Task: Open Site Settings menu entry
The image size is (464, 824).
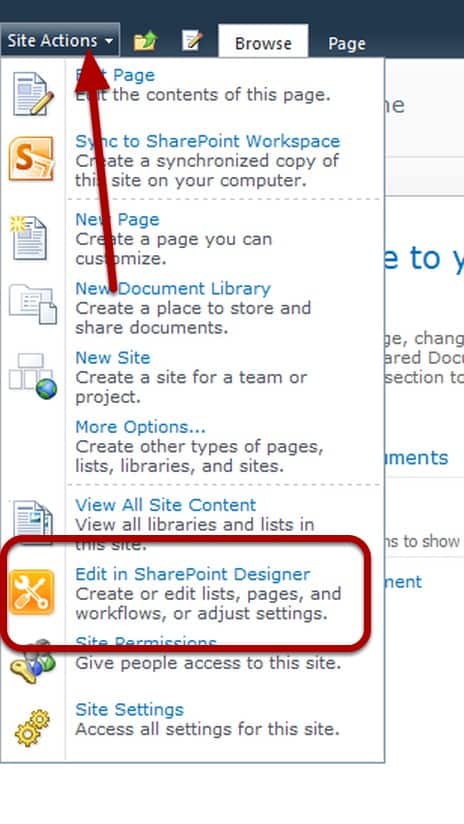Action: click(129, 709)
